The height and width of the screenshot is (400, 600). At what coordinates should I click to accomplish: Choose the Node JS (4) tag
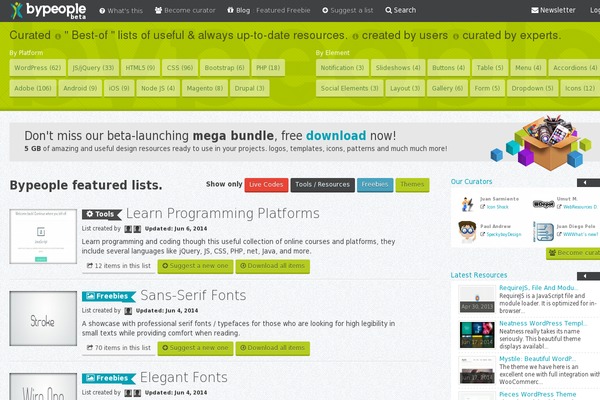(158, 88)
